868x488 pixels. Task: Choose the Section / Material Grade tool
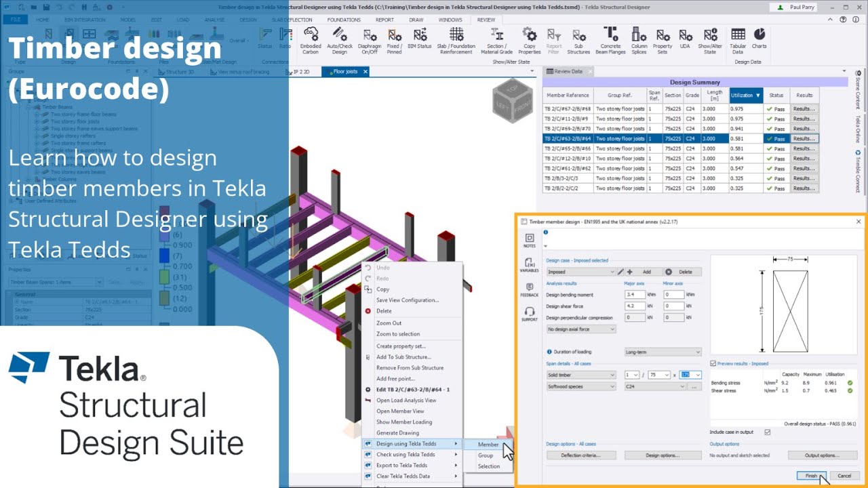coord(496,41)
